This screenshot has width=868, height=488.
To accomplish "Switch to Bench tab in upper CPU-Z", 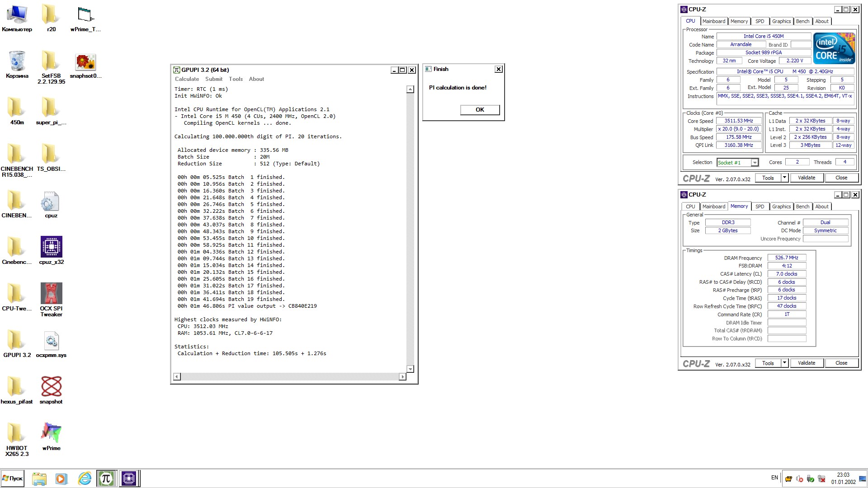I will point(802,21).
